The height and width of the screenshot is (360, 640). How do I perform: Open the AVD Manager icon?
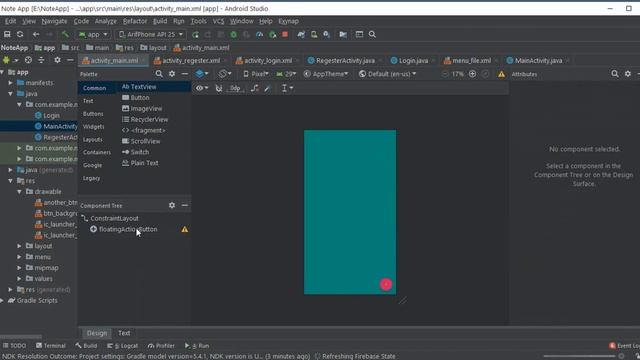314,35
